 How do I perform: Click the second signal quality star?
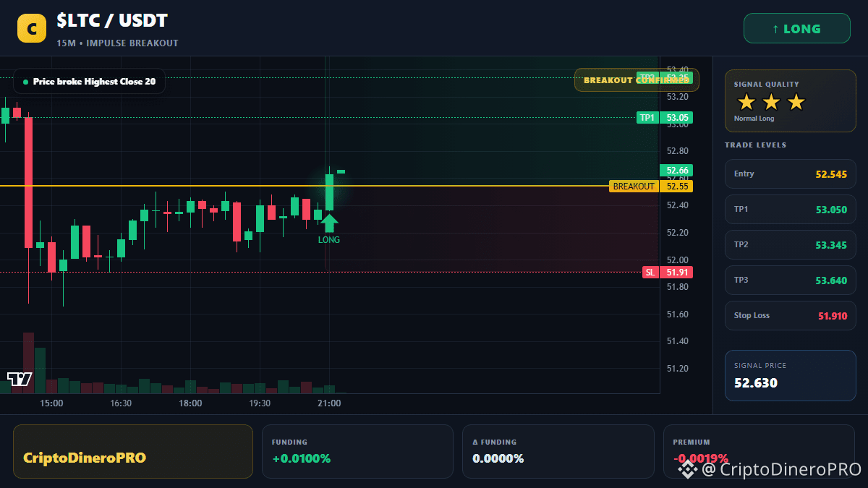771,102
